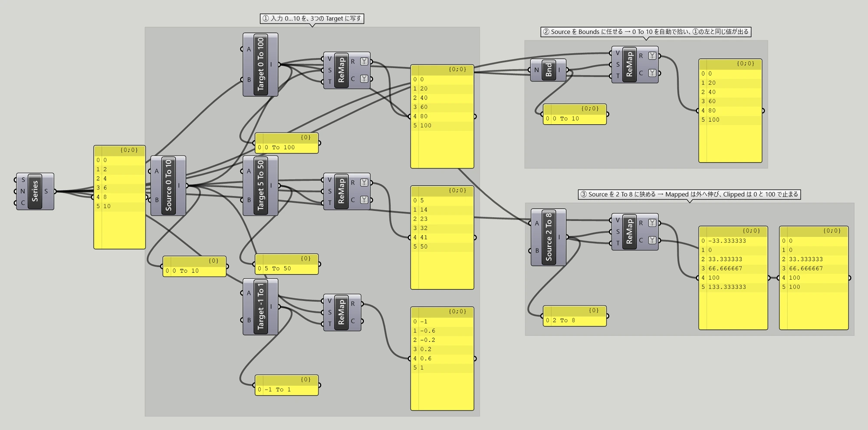
Task: Click row 5 value 100 in the Clipped panel
Action: (x=795, y=287)
